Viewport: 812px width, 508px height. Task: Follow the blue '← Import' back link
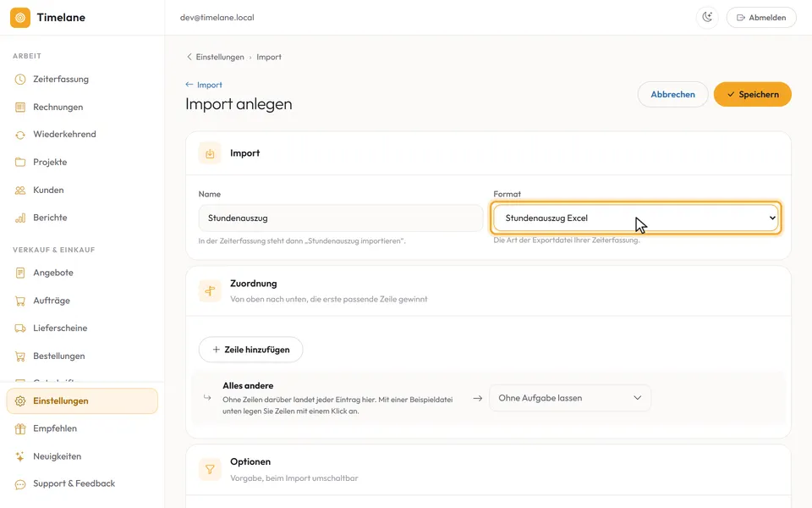(x=204, y=85)
